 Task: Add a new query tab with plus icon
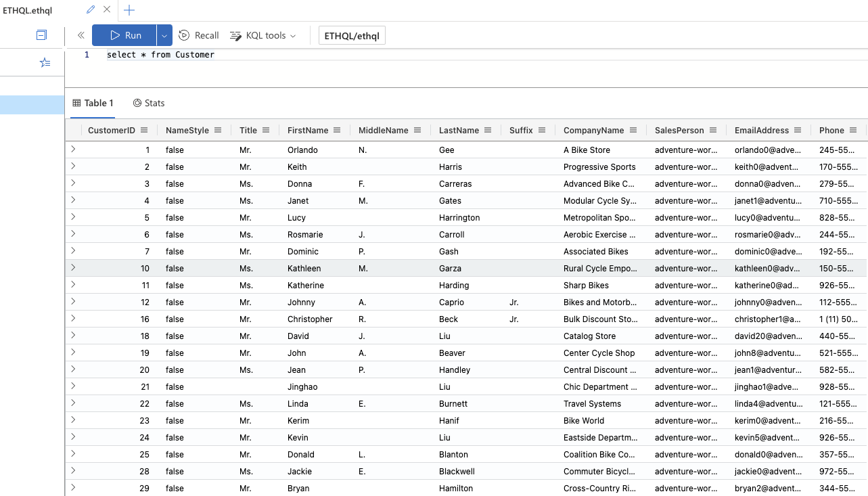point(129,10)
